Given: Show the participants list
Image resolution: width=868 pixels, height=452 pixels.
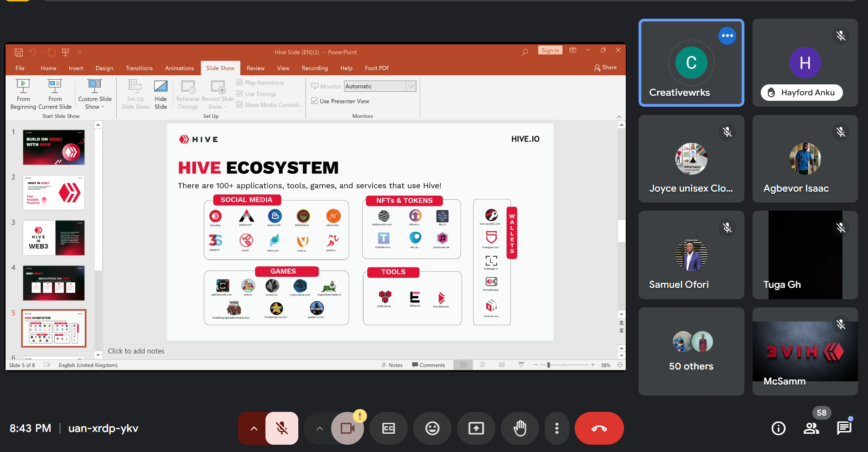Looking at the screenshot, I should coord(811,428).
